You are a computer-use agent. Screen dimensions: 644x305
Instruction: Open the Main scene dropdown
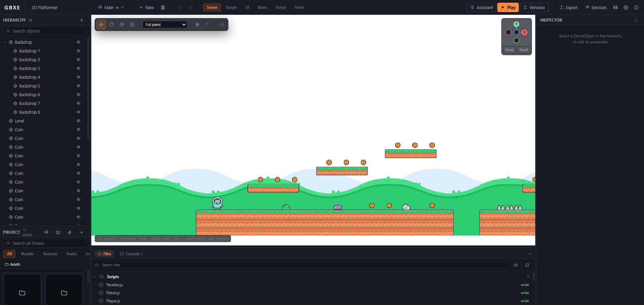point(111,7)
